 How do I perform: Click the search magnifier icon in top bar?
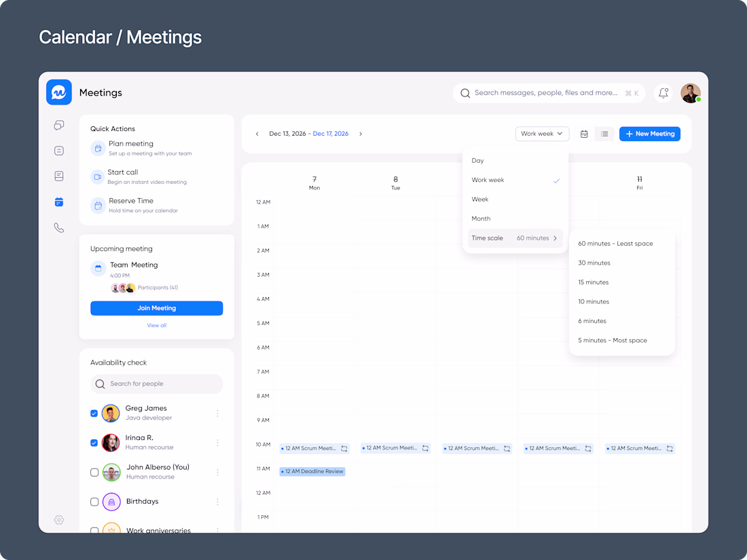(x=465, y=94)
